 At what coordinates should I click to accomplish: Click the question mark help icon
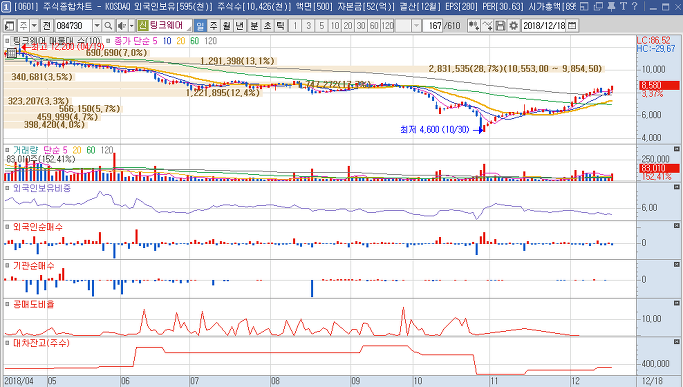click(x=635, y=6)
